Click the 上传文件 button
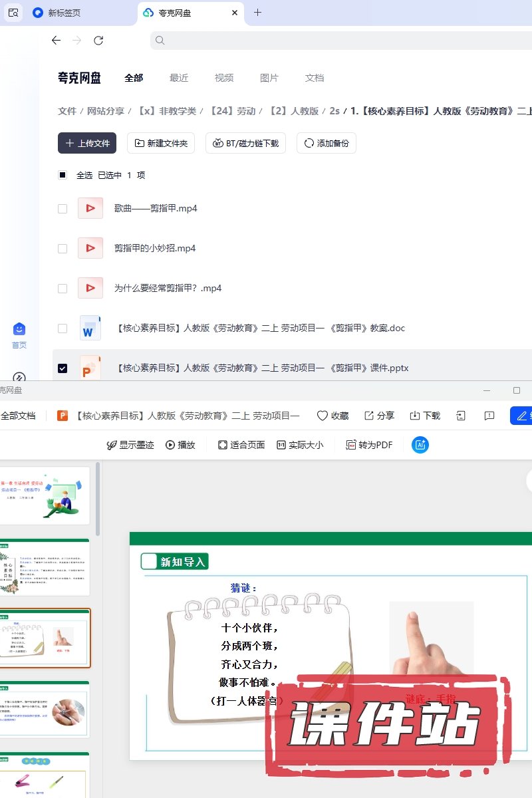 coord(87,143)
